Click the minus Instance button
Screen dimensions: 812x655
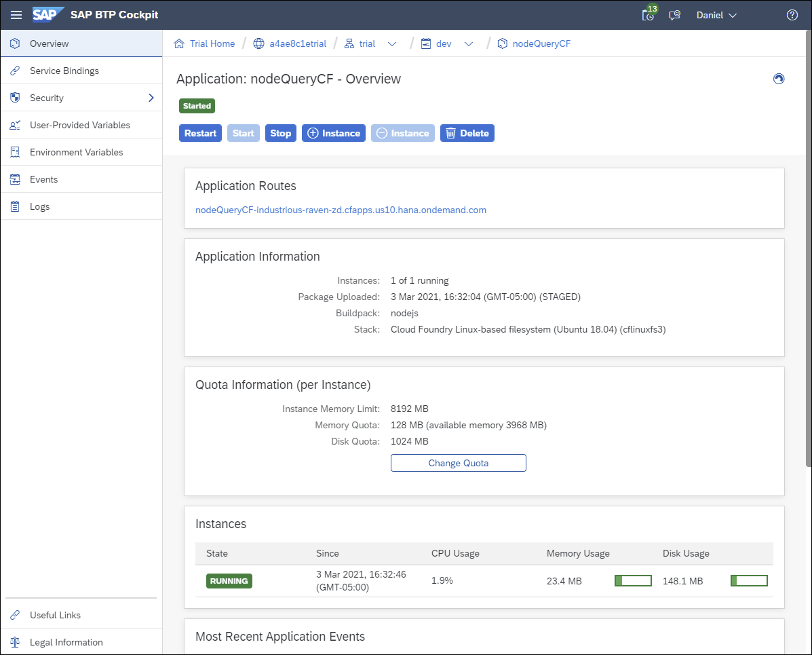tap(403, 133)
